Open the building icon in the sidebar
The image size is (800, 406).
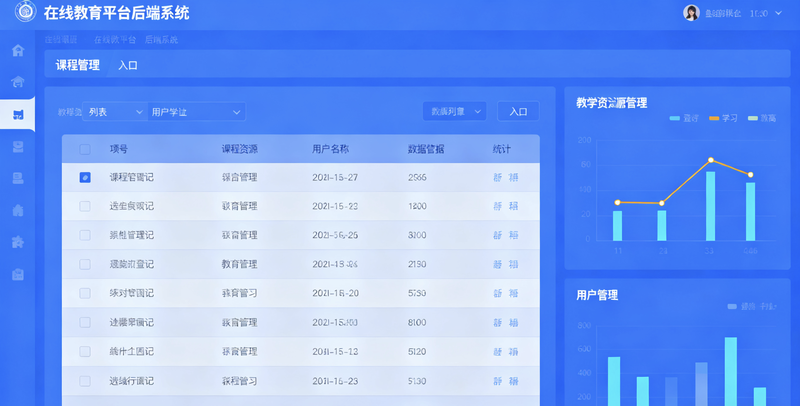point(17,210)
